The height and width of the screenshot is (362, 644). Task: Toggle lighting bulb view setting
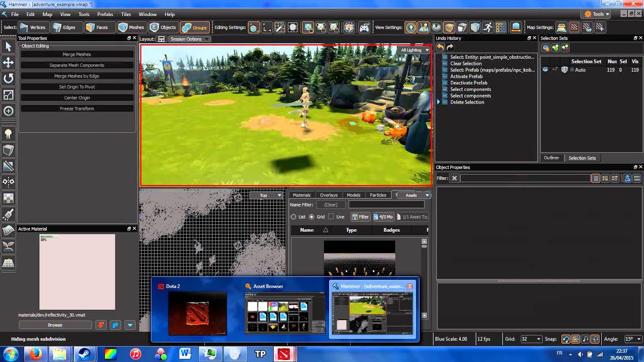411,27
